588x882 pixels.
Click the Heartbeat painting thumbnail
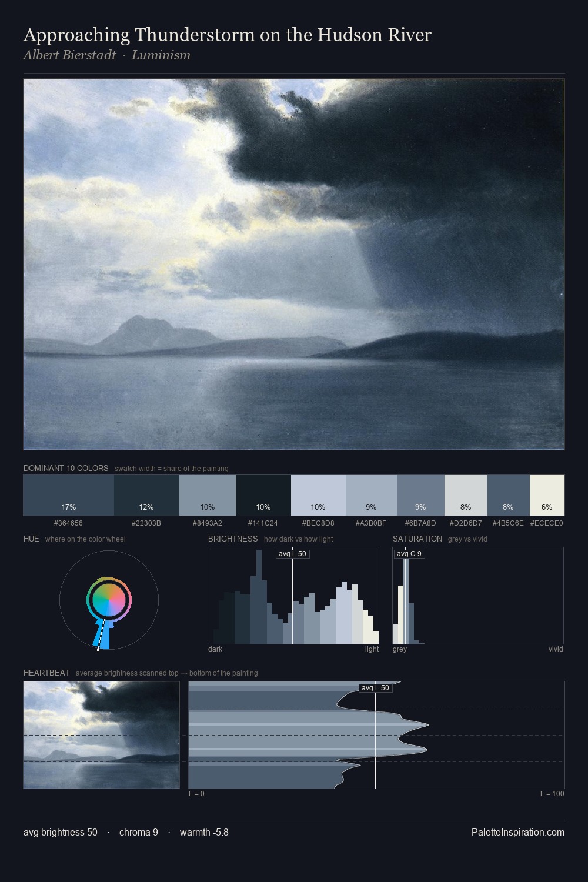pyautogui.click(x=101, y=735)
